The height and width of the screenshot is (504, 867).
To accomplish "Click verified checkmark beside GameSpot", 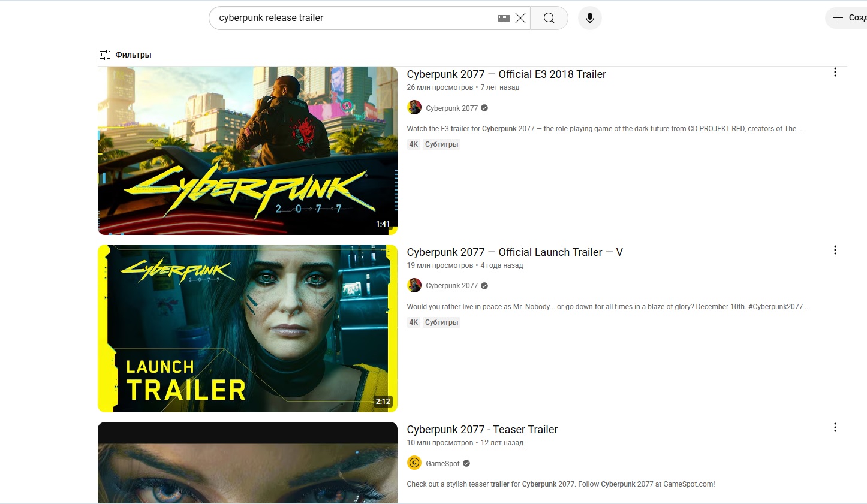I will (x=466, y=463).
